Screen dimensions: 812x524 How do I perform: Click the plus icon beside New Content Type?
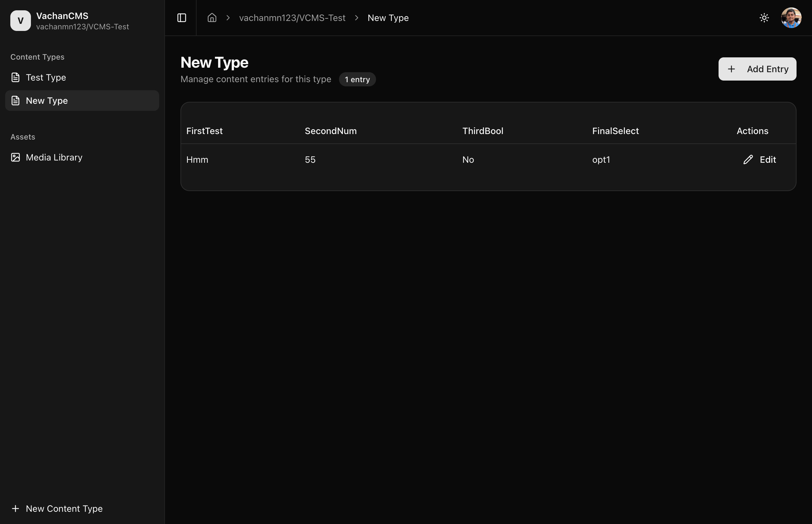pos(15,508)
